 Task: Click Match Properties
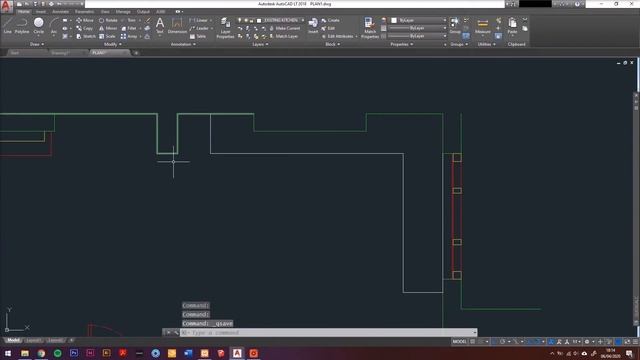(370, 28)
